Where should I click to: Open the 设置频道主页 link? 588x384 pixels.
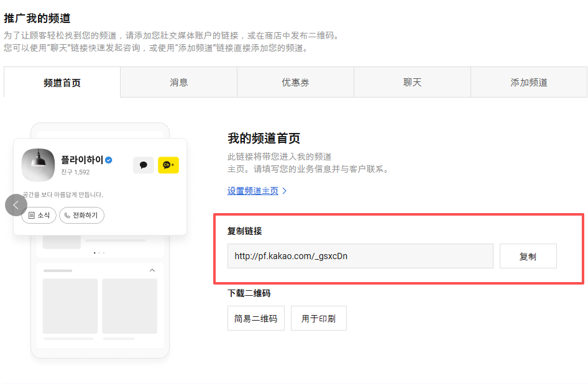point(253,191)
